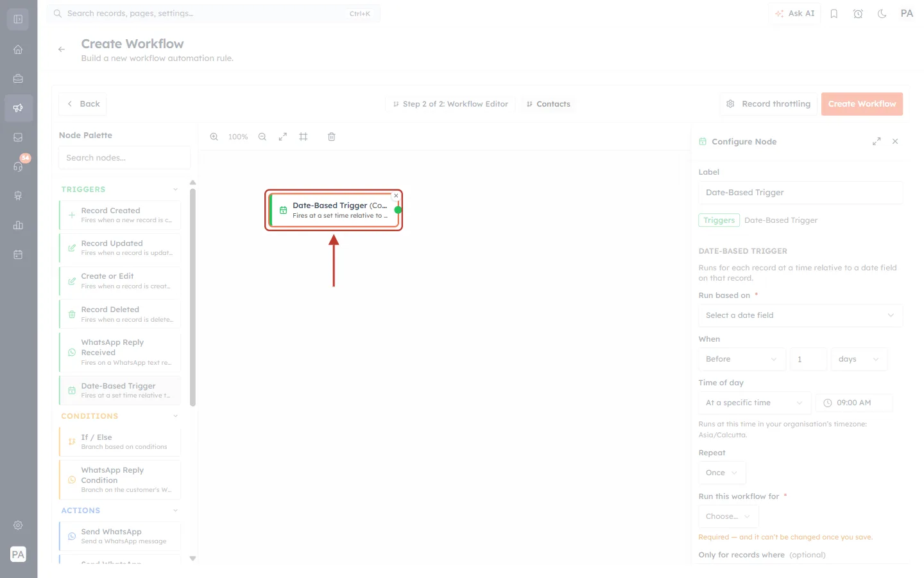
Task: Collapse the Actions section in Node Palette
Action: 175,511
